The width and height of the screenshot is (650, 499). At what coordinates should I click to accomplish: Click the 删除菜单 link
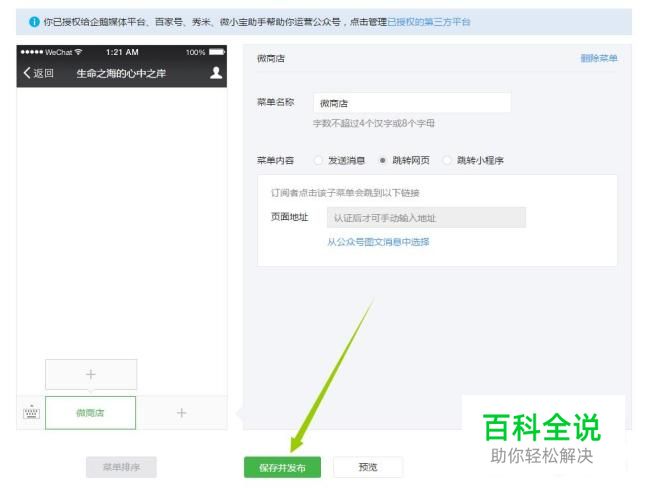pyautogui.click(x=599, y=58)
